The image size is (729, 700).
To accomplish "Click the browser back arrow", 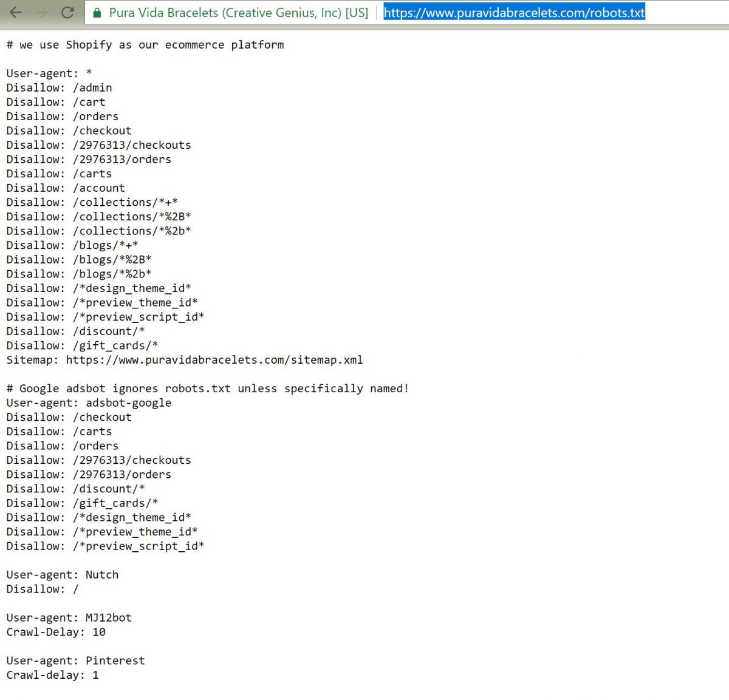I will pos(16,12).
